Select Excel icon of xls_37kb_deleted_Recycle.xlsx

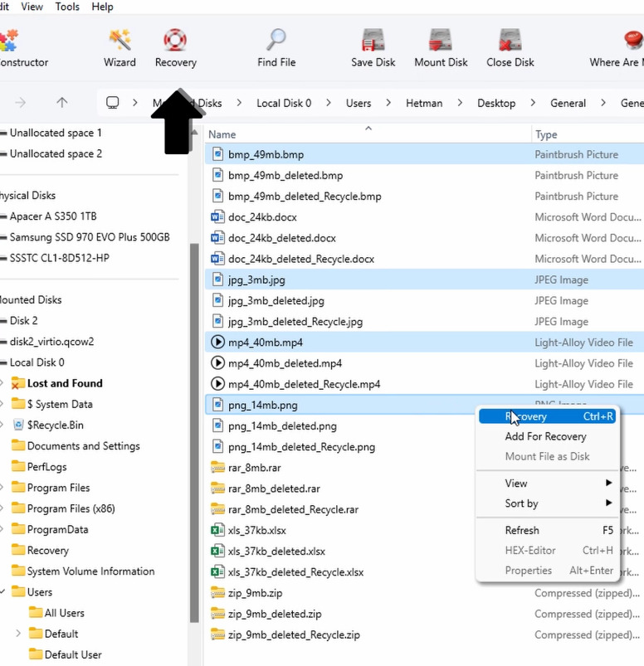pyautogui.click(x=217, y=571)
